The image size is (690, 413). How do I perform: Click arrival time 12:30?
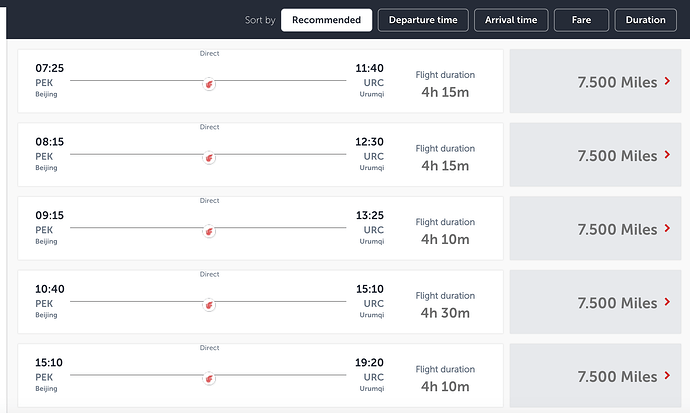370,142
